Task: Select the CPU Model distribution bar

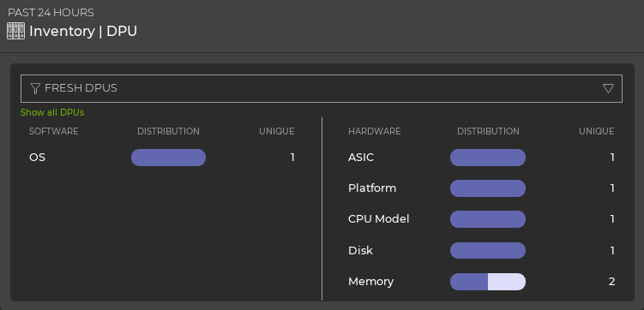Action: click(488, 219)
